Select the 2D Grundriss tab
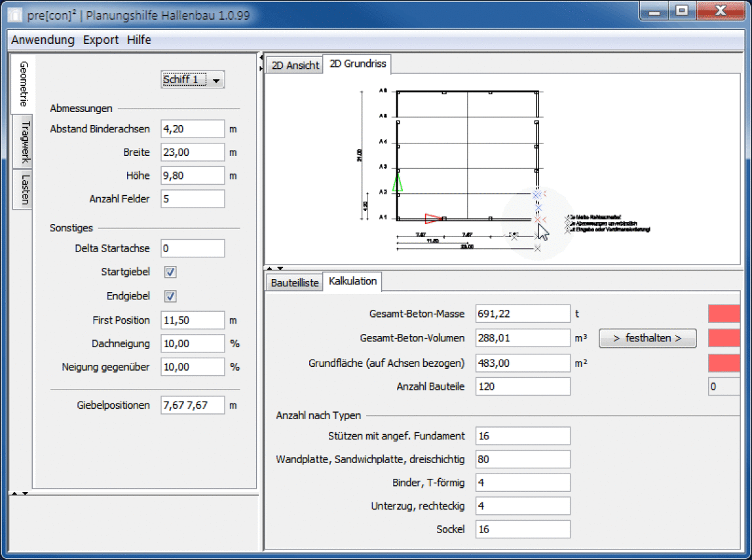The image size is (752, 560). [358, 64]
